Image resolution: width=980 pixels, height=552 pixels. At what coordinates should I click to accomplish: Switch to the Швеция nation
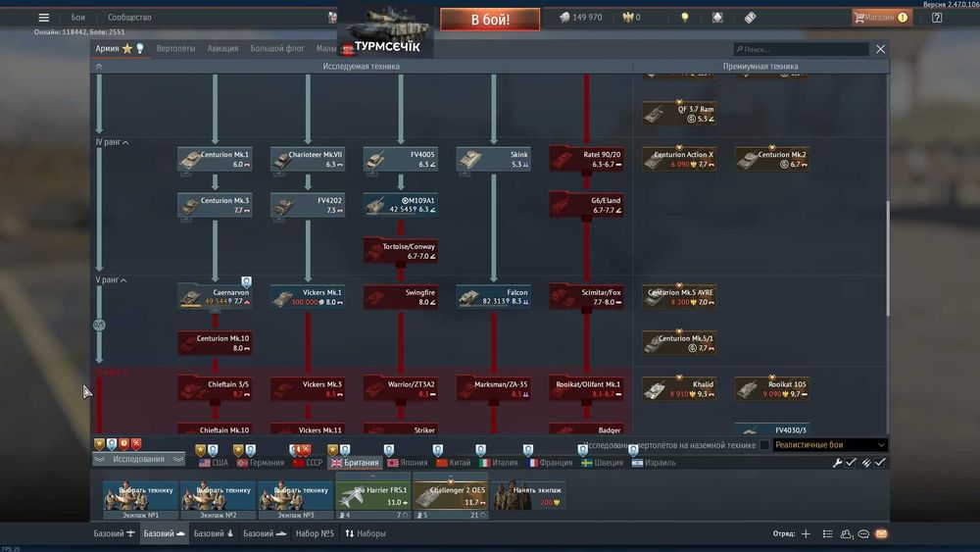click(x=602, y=463)
